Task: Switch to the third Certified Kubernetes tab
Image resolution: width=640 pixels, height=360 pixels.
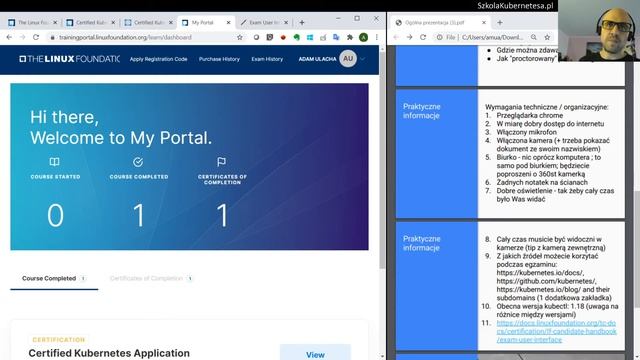Action: click(x=149, y=22)
